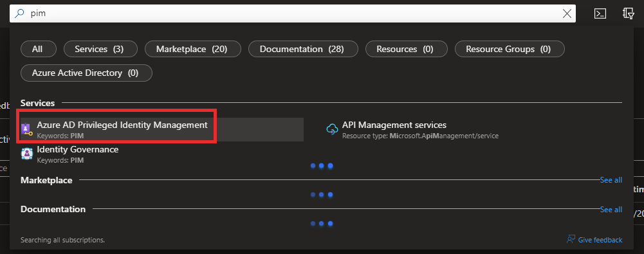This screenshot has height=254, width=644.
Task: Click the search magnifier icon
Action: (19, 14)
